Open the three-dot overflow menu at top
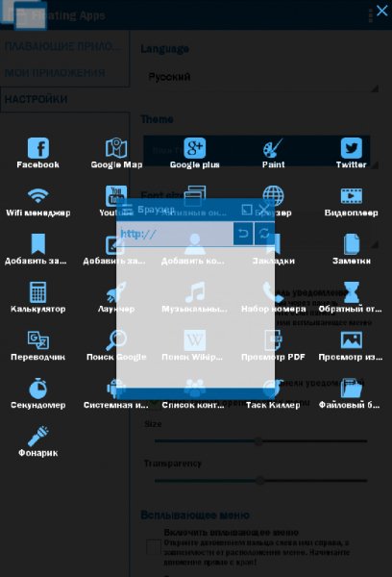This screenshot has height=577, width=392. point(370,14)
